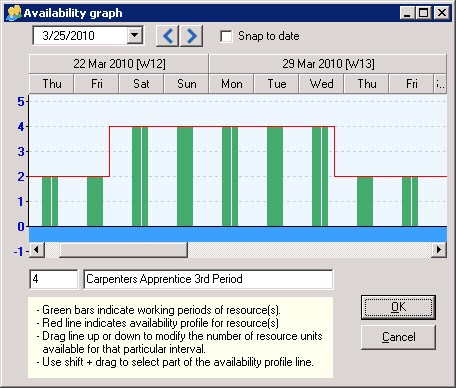Screen dimensions: 456x388
Task: Click the Tue day column header
Action: [x=277, y=84]
